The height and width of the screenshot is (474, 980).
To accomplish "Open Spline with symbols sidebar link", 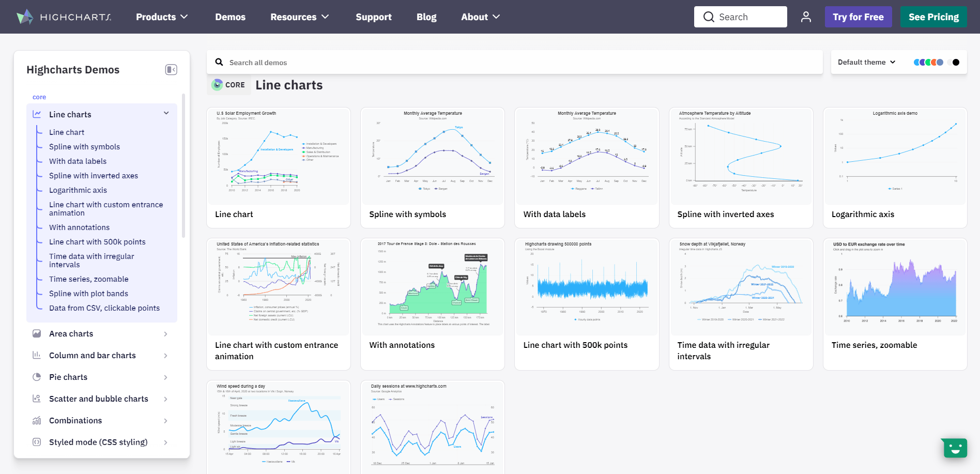I will 84,147.
